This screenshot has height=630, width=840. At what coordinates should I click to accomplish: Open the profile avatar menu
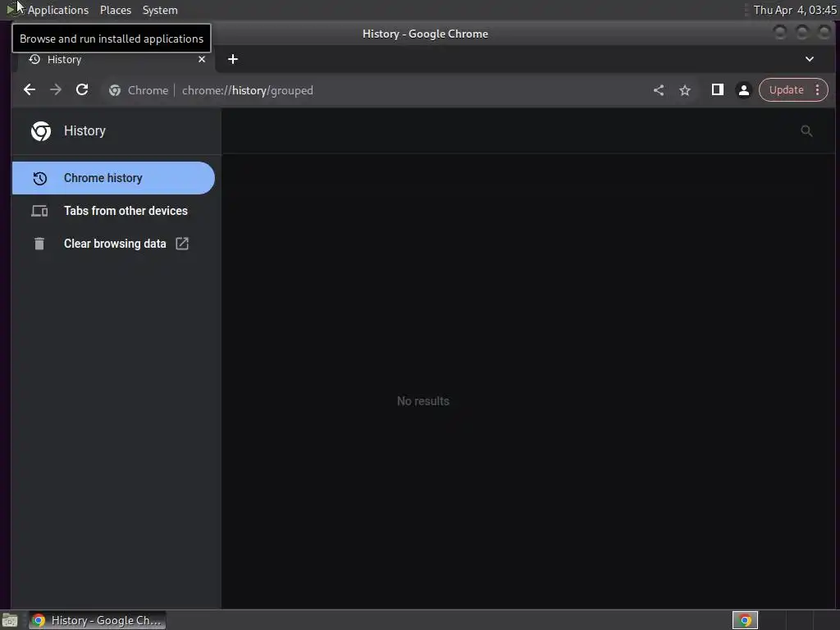(x=743, y=90)
